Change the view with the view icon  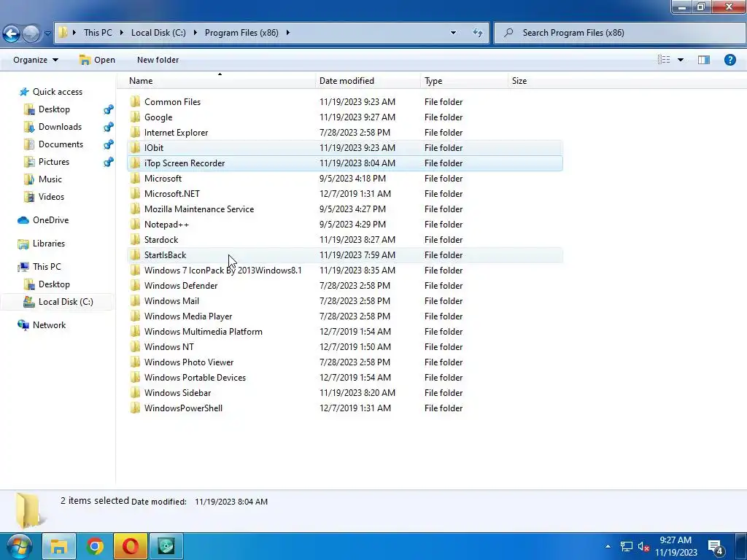664,60
